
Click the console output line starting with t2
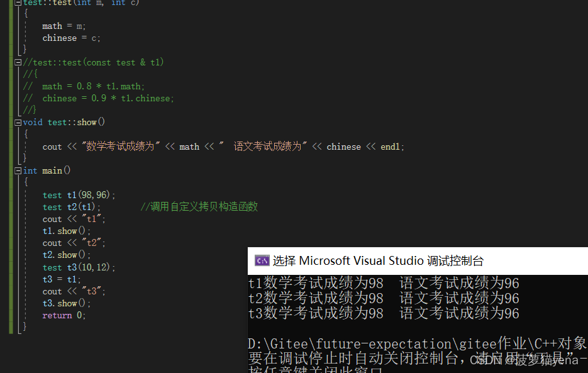click(x=384, y=298)
